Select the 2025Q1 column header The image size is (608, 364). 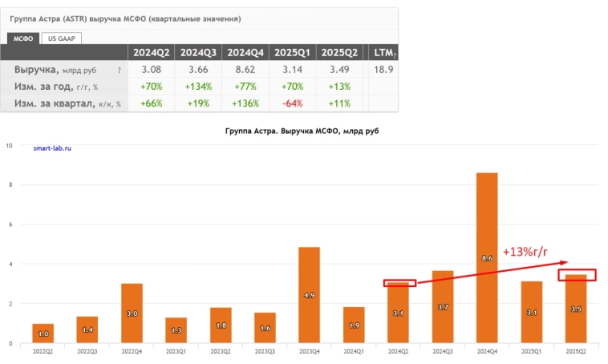(x=292, y=52)
